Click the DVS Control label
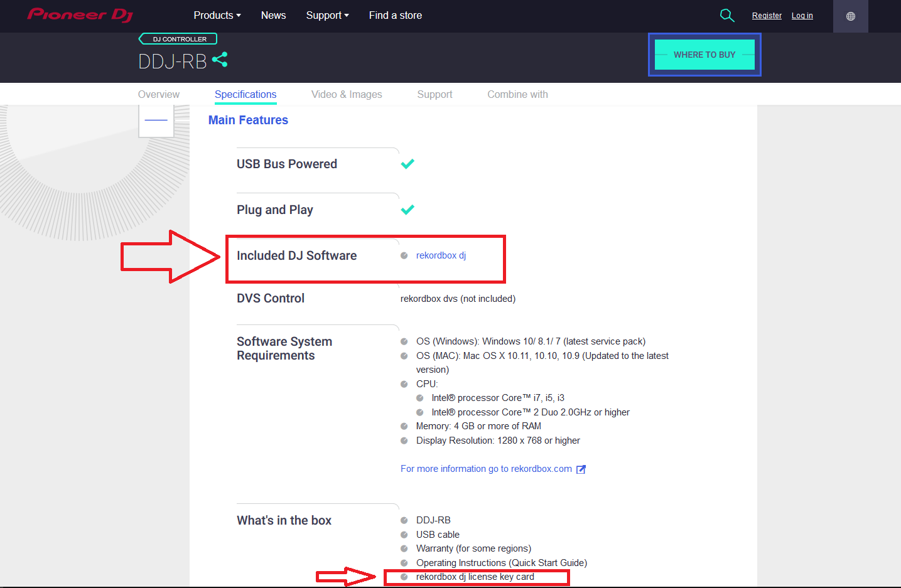This screenshot has width=901, height=588. pyautogui.click(x=271, y=298)
